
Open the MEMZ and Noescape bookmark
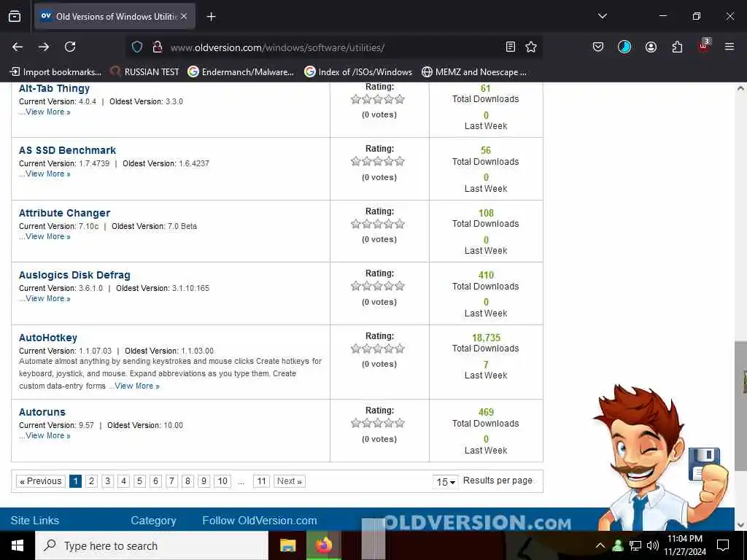474,72
